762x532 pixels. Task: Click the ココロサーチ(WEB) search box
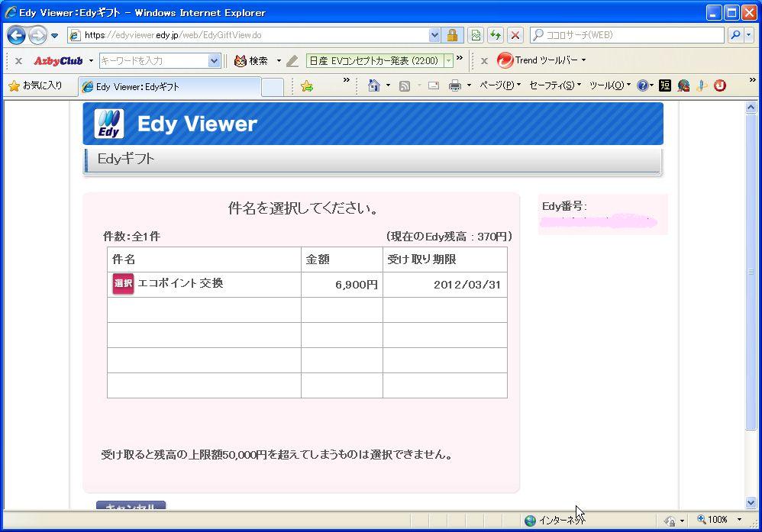[627, 35]
